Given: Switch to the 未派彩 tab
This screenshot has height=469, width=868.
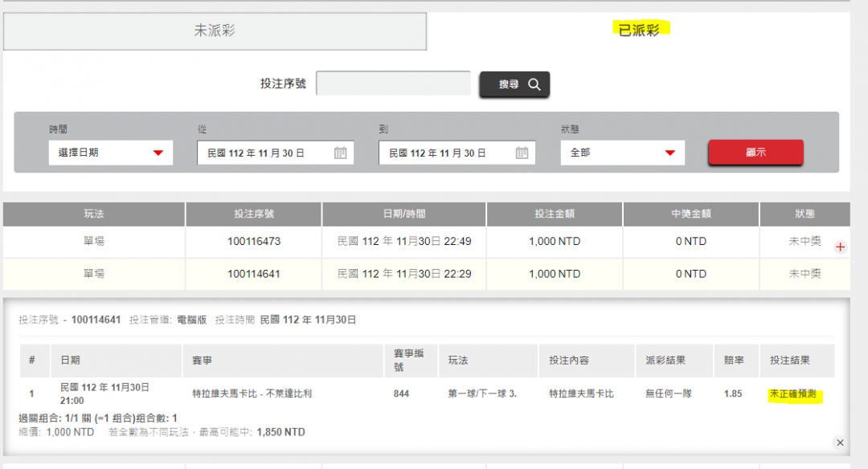Looking at the screenshot, I should [x=215, y=31].
